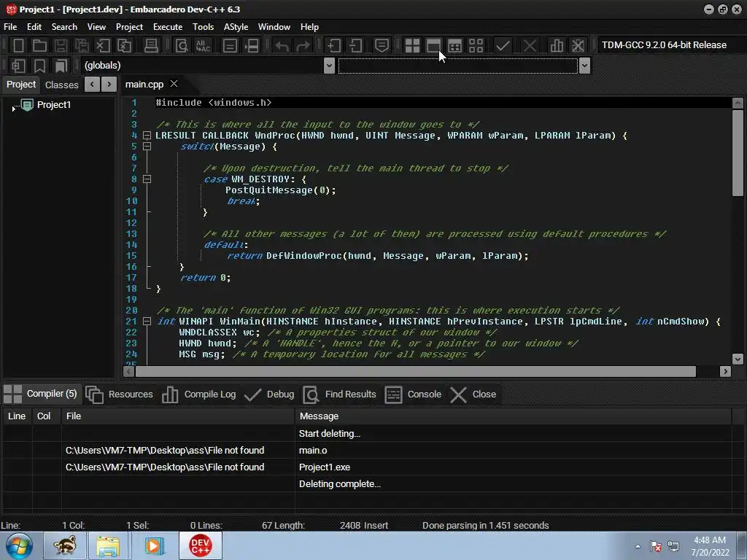Click the Rebuild All toolbar icon
The height and width of the screenshot is (560, 747).
476,46
